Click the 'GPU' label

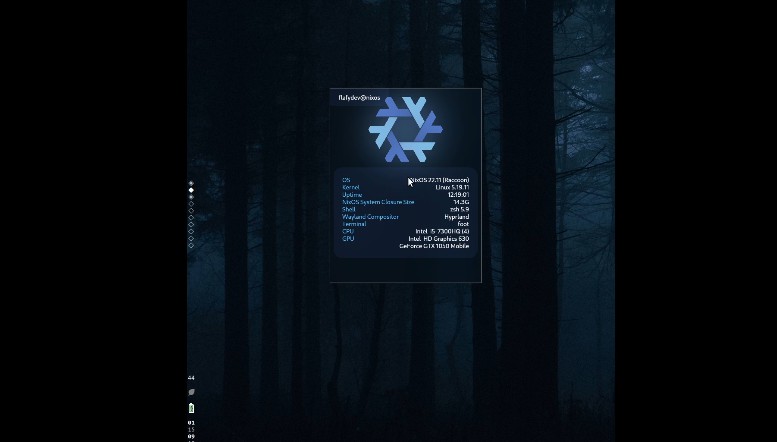click(348, 238)
